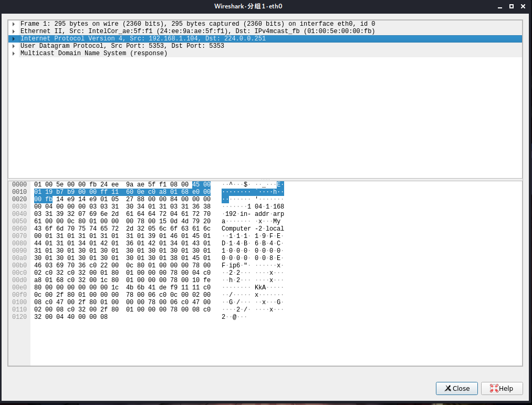Expand the Ethernet II layer

14,31
